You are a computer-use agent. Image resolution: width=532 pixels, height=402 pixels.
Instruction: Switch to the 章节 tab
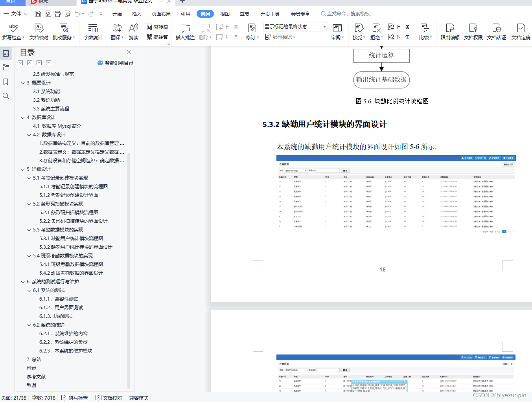[245, 14]
